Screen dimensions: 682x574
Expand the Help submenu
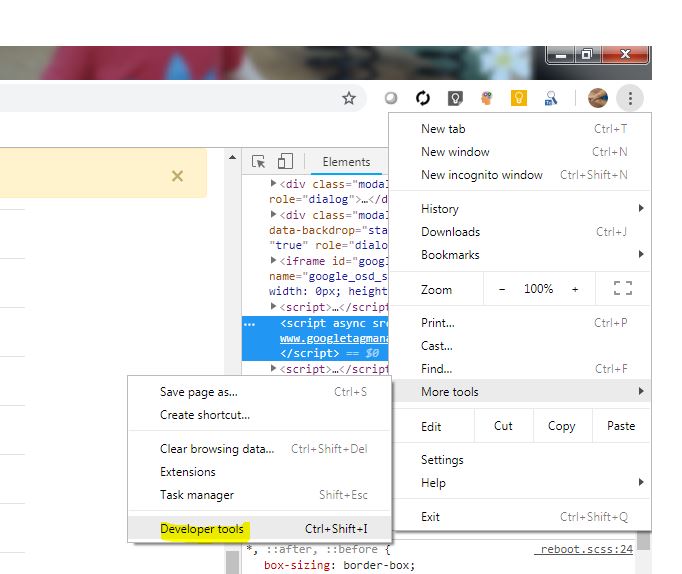coord(522,483)
